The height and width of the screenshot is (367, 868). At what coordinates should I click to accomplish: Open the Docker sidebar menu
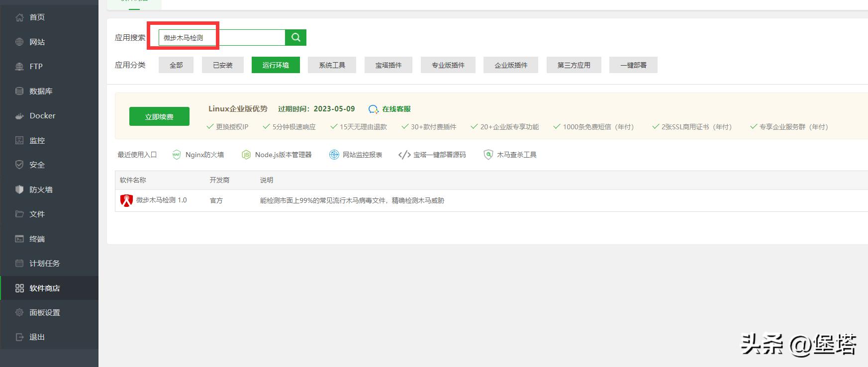pos(49,116)
